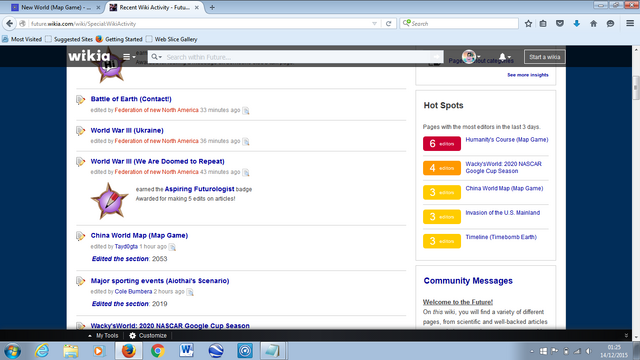Open Humanity's Course (Map Game) hot spot
Image resolution: width=640 pixels, height=360 pixels.
(x=507, y=140)
